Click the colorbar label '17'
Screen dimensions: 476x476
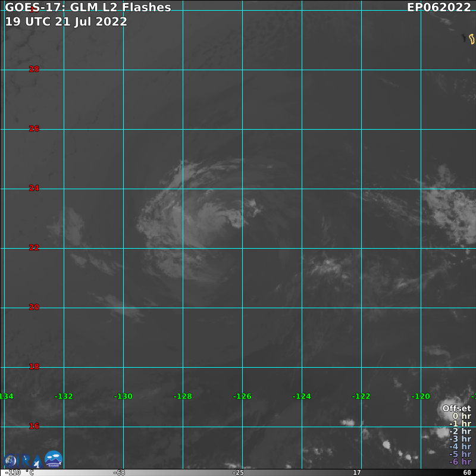(x=356, y=472)
